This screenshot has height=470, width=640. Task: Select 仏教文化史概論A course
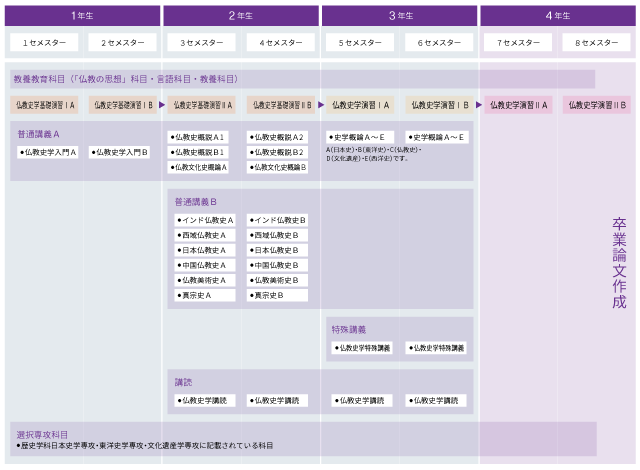[198, 167]
